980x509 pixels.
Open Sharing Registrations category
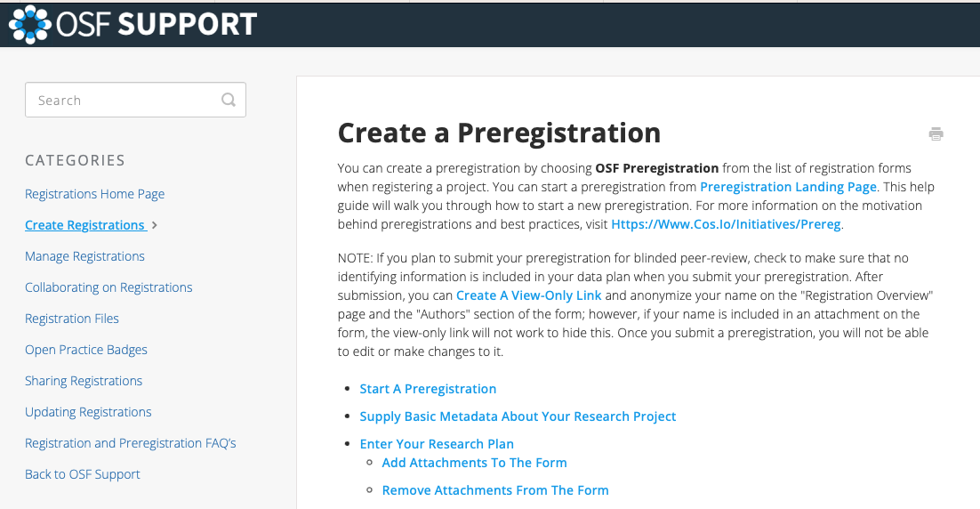(84, 381)
